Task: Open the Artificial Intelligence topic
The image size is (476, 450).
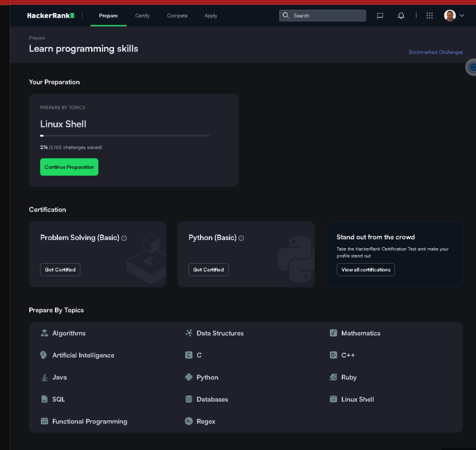Action: [83, 355]
